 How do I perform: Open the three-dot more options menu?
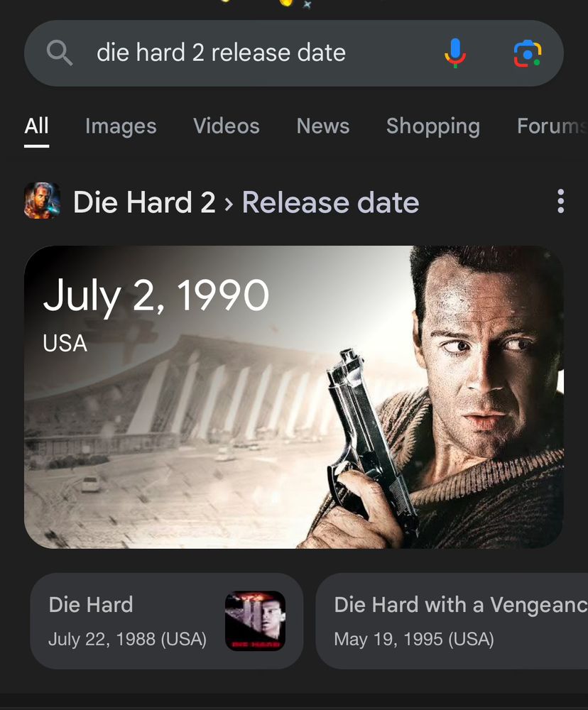tap(560, 201)
